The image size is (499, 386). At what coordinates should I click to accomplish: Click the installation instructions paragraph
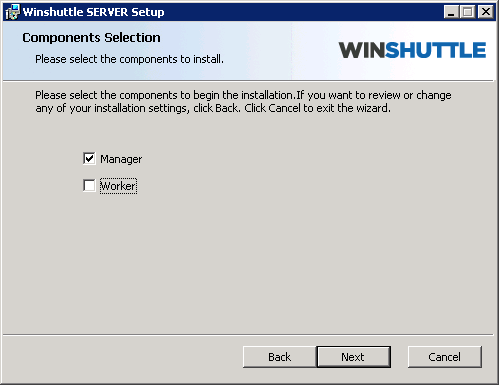click(243, 102)
